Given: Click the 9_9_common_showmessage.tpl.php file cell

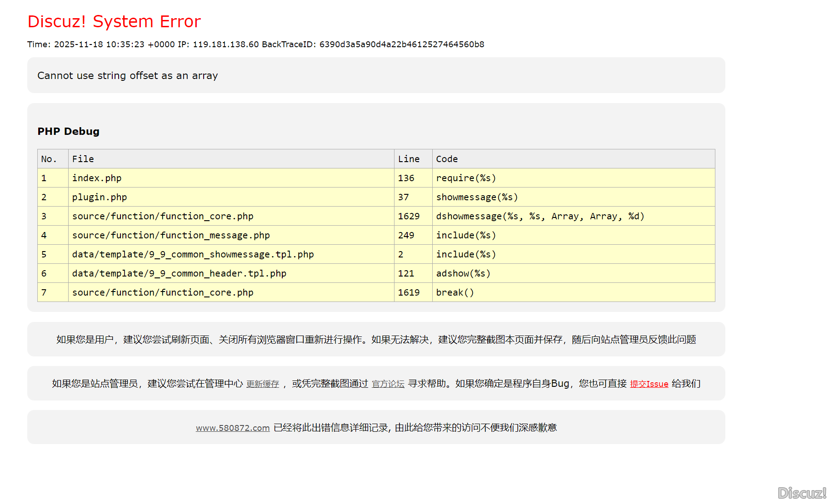Looking at the screenshot, I should pyautogui.click(x=193, y=254).
